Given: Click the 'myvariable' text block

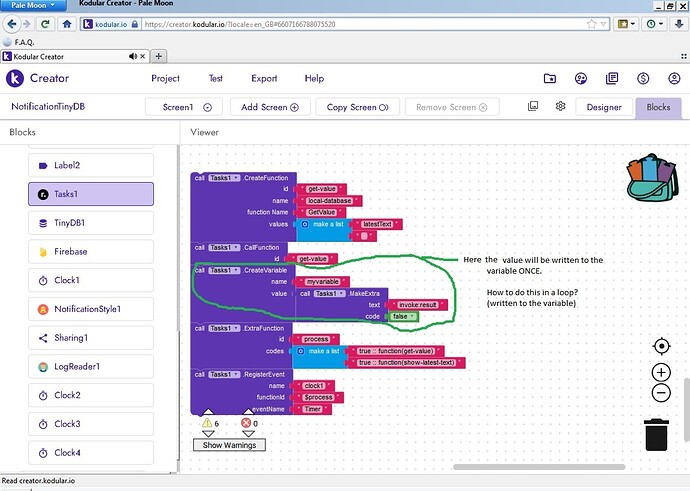Looking at the screenshot, I should click(x=323, y=282).
